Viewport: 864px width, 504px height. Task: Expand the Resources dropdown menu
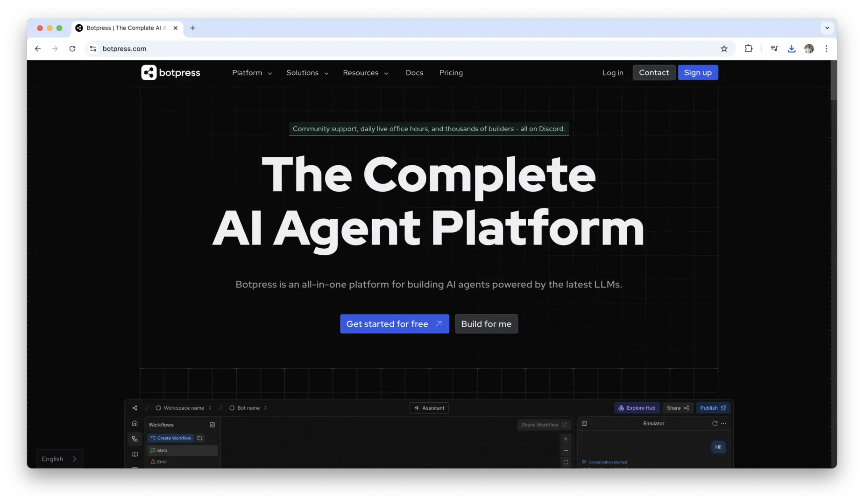365,73
